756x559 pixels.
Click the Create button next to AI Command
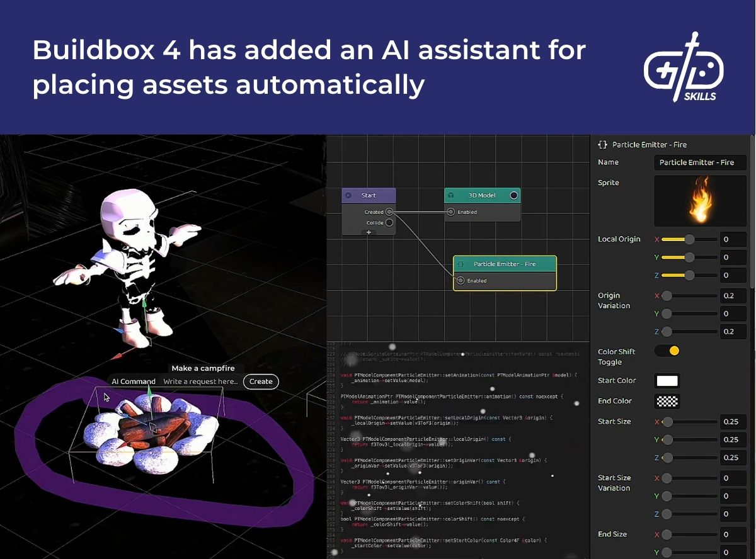(260, 381)
